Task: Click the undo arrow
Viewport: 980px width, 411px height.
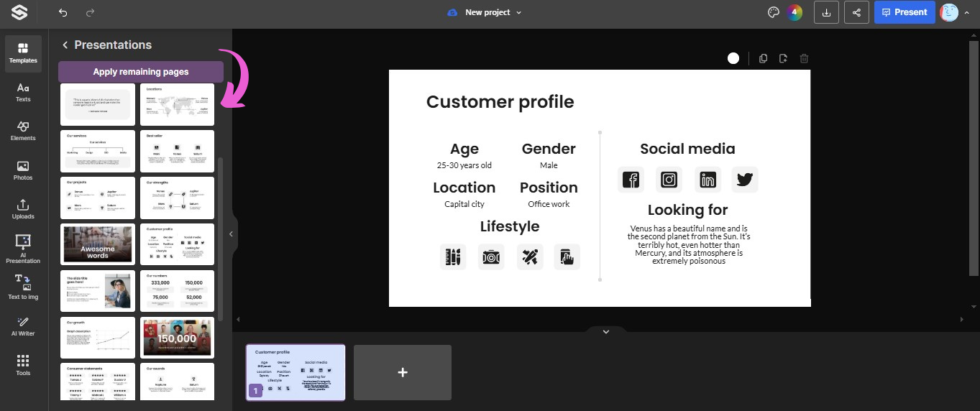Action: click(x=63, y=12)
